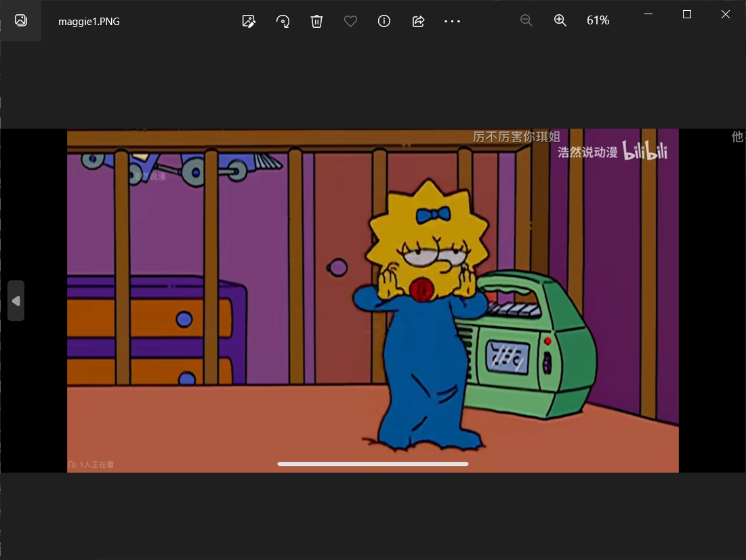Viewport: 746px width, 560px height.
Task: Click the maggie1.PNG file name
Action: tap(89, 22)
